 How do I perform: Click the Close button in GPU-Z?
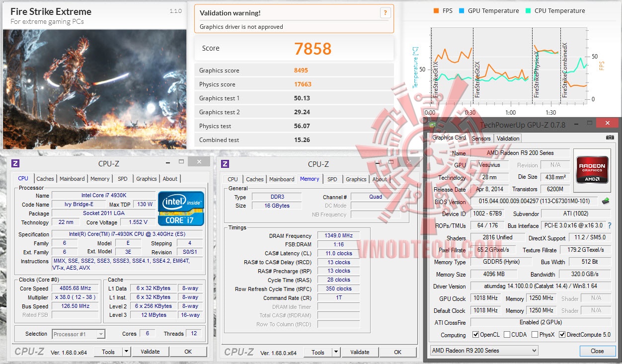tap(597, 351)
